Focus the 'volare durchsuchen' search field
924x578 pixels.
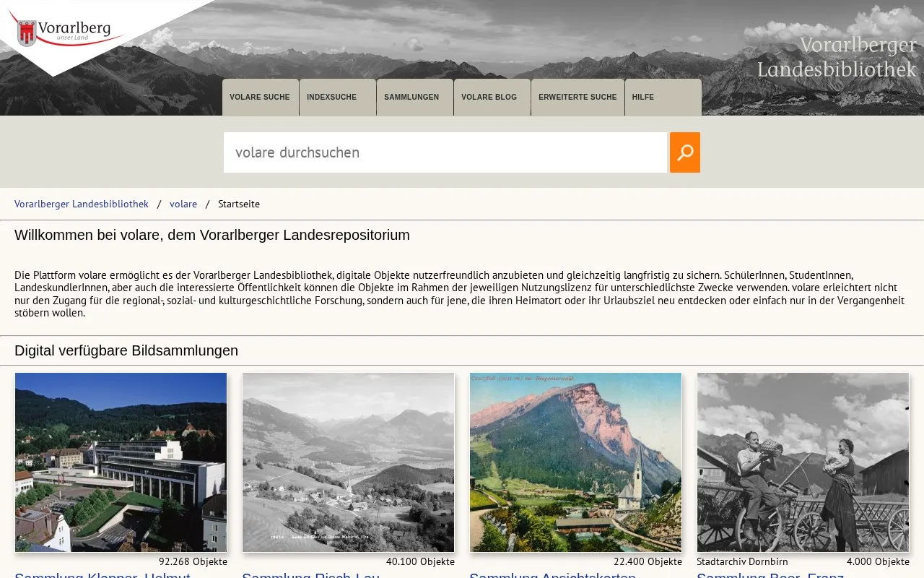point(445,152)
